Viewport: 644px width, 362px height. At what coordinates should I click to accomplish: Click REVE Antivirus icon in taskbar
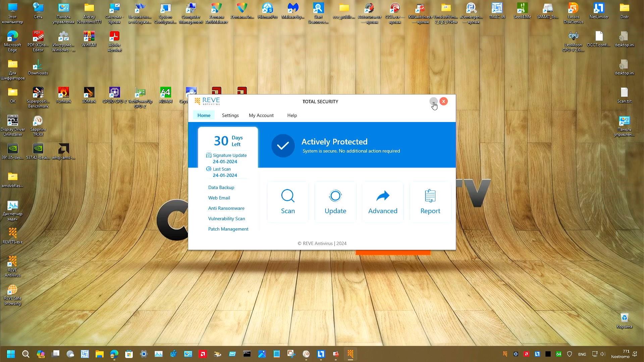click(x=351, y=354)
